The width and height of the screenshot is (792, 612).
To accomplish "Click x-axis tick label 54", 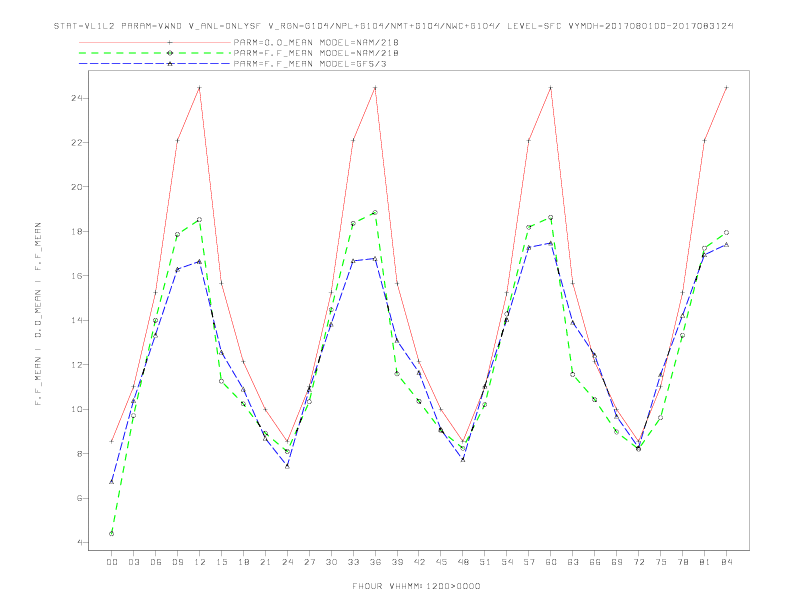I will click(507, 562).
